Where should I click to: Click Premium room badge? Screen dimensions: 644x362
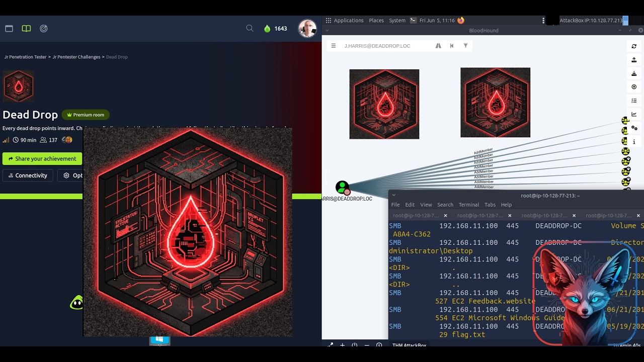(x=85, y=115)
